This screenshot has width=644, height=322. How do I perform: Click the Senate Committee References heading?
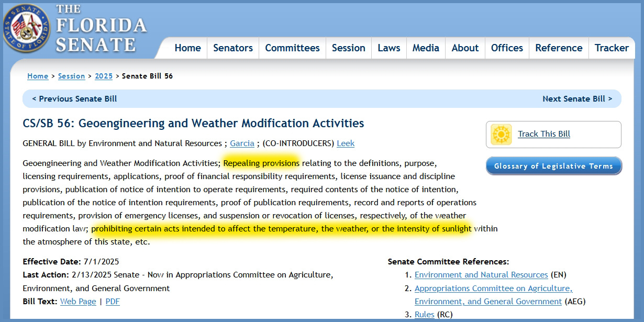(448, 262)
